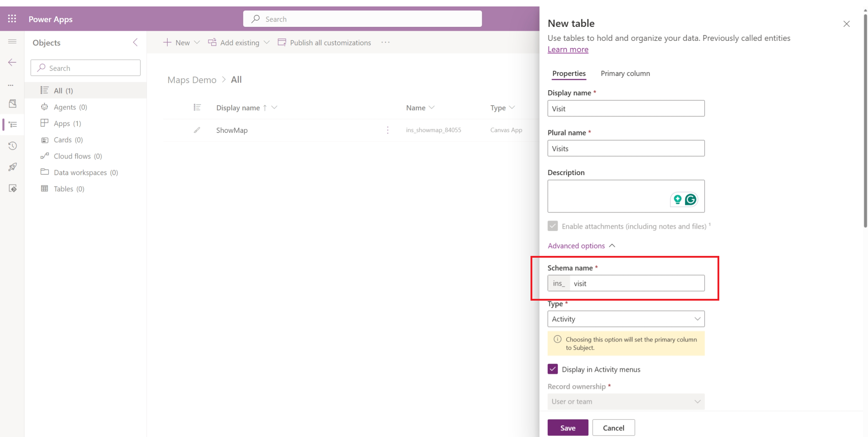Open more commands ellipsis in toolbar
Image resolution: width=868 pixels, height=437 pixels.
coord(385,42)
